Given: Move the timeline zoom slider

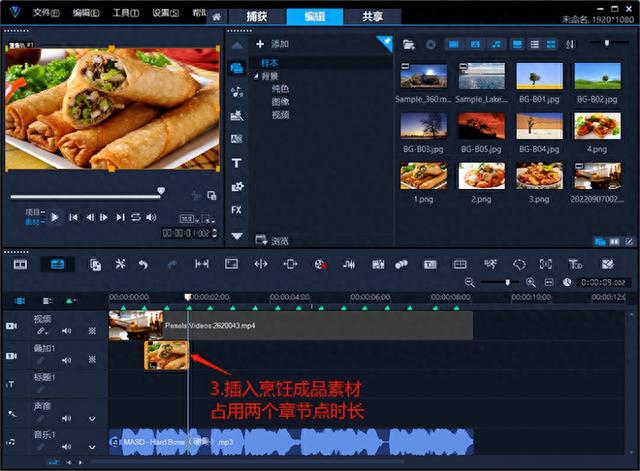Looking at the screenshot, I should [507, 282].
